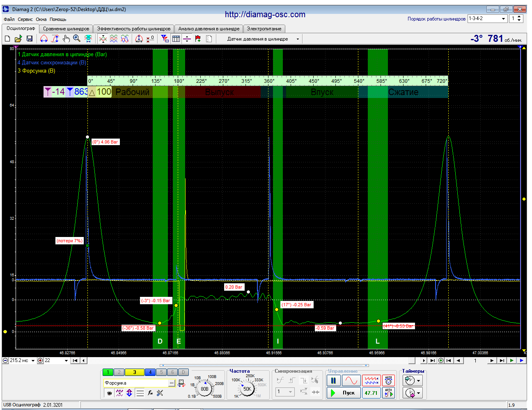Image resolution: width=532 pixels, height=410 pixels.
Task: Click the teal waveform stretch icon
Action: pos(88,39)
